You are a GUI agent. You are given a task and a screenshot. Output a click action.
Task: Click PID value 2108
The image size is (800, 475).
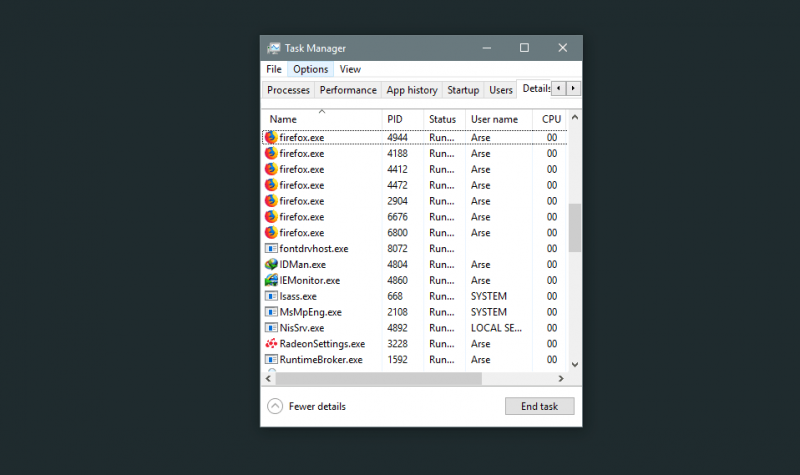click(x=397, y=312)
